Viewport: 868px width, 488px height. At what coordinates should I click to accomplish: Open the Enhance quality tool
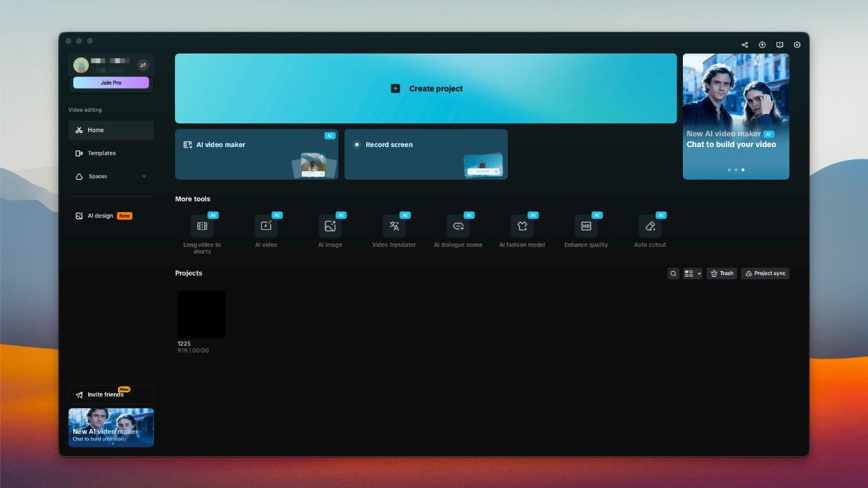(586, 226)
